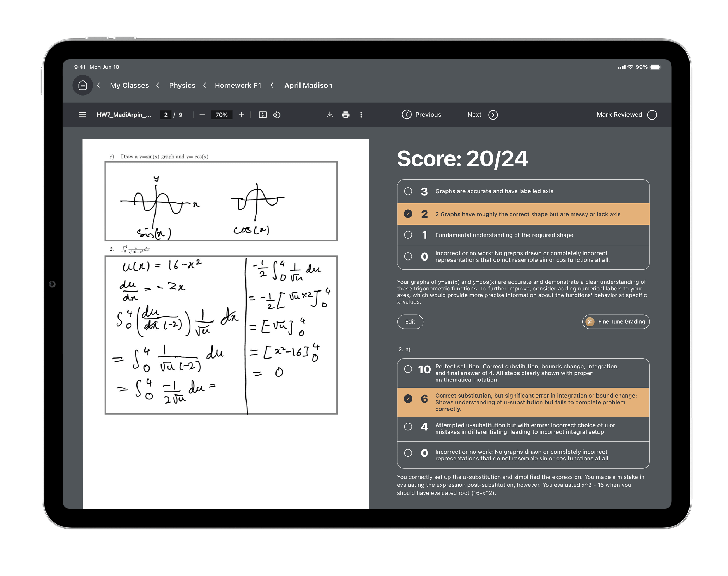Image resolution: width=728 pixels, height=576 pixels.
Task: Go back to My Classes breadcrumb
Action: (x=129, y=85)
